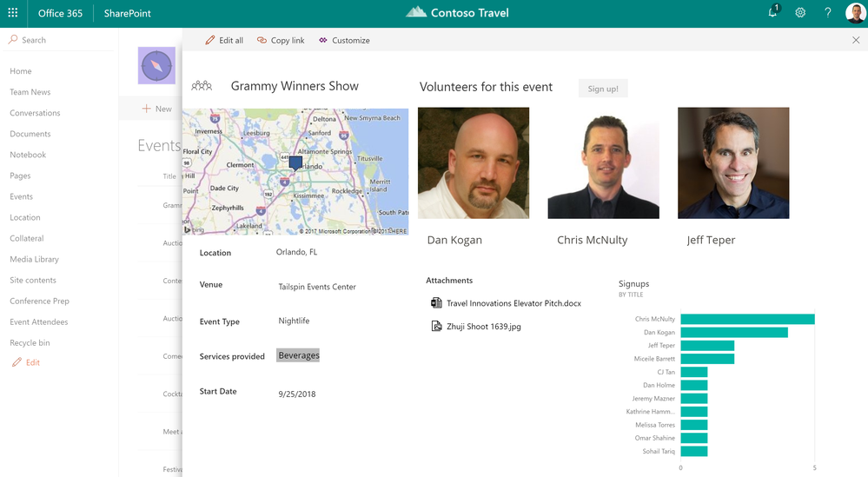Click the Dan Kogan name label
Viewport: 868px width, 477px height.
pyautogui.click(x=454, y=240)
